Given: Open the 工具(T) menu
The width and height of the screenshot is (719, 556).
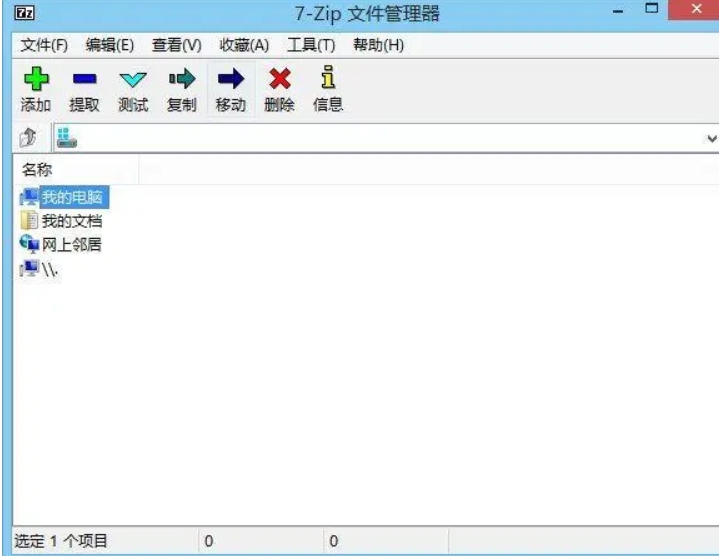Looking at the screenshot, I should pos(311,45).
